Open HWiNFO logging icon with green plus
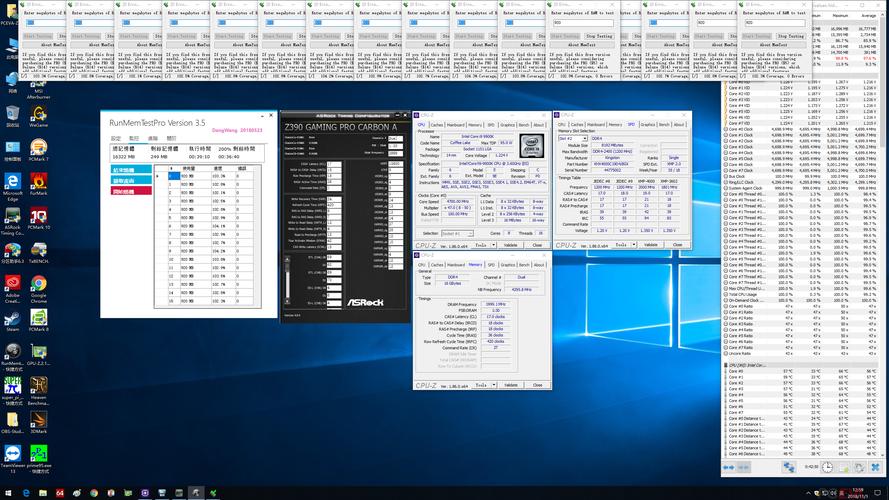 click(x=844, y=467)
